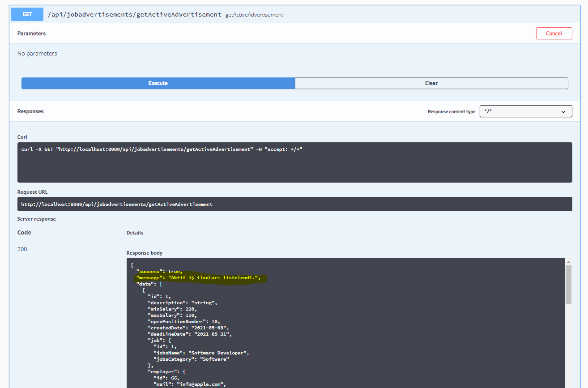Select */* in the content type combo box
This screenshot has height=388, width=588.
click(526, 111)
